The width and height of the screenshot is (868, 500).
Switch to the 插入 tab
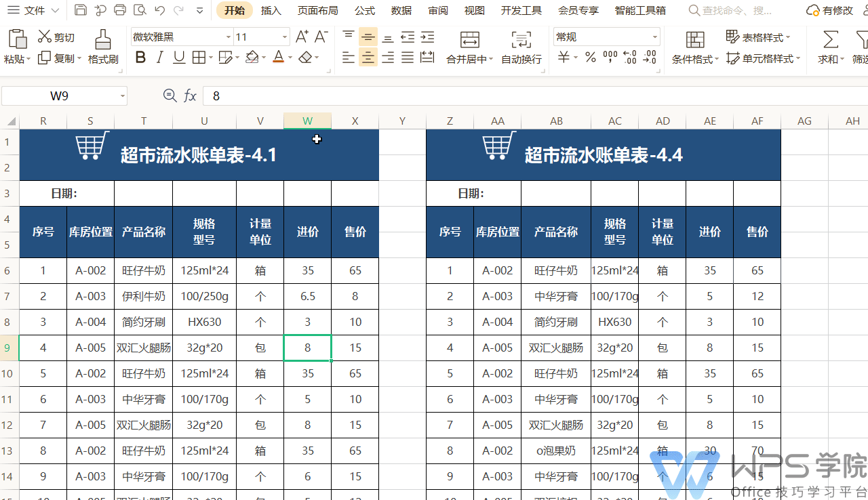click(271, 10)
